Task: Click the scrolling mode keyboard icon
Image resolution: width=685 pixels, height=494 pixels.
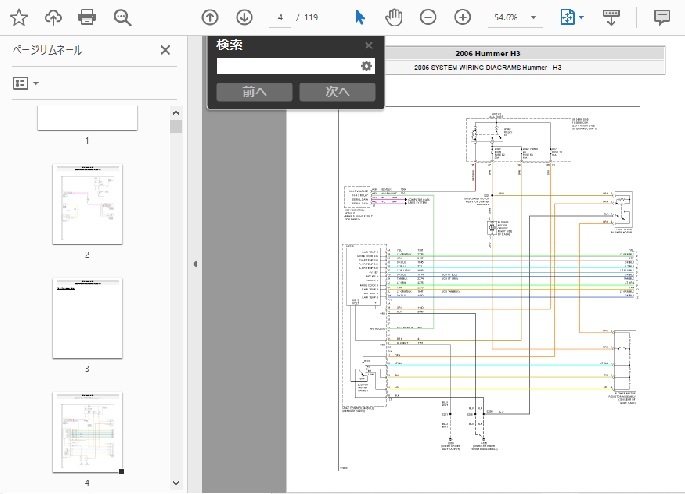Action: tap(611, 17)
